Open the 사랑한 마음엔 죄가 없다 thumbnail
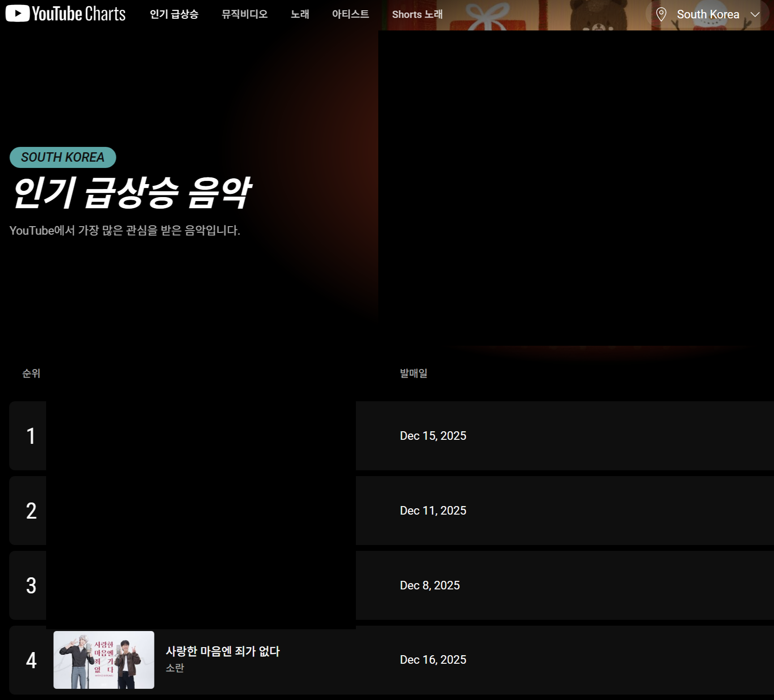The image size is (774, 700). [104, 660]
